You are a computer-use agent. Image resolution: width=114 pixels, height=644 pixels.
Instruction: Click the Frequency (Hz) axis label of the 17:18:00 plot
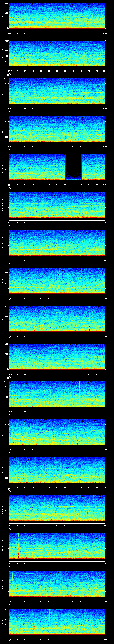pos(3,167)
